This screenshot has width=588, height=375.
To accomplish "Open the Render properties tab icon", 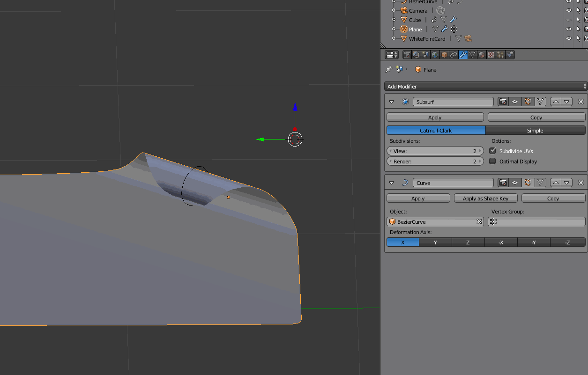I will point(407,55).
